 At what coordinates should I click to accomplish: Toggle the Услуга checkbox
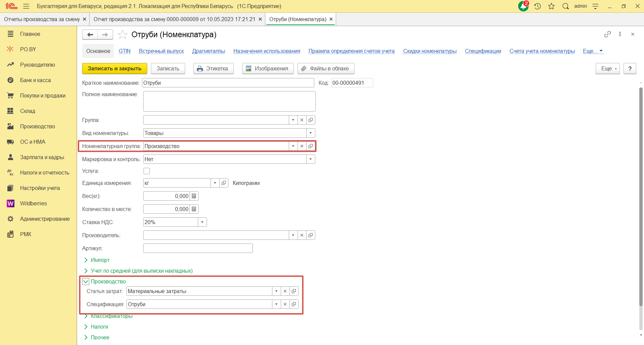pyautogui.click(x=147, y=171)
